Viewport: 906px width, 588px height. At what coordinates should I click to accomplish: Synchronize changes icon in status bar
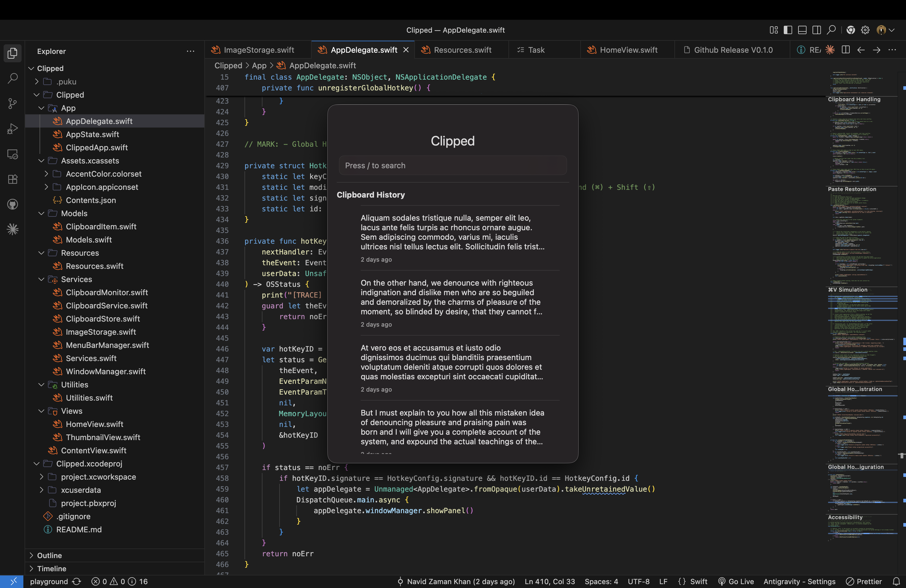[x=76, y=581]
